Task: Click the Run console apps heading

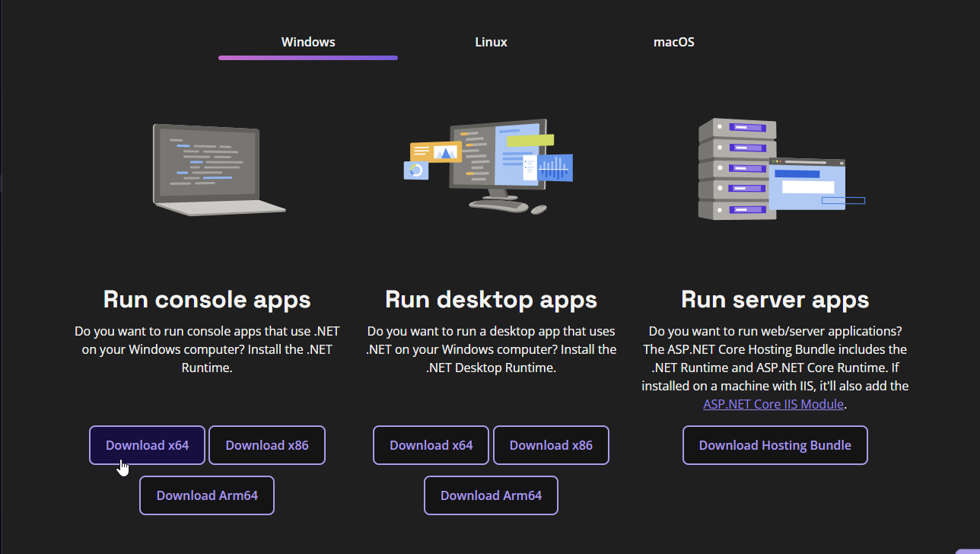Action: click(x=207, y=299)
